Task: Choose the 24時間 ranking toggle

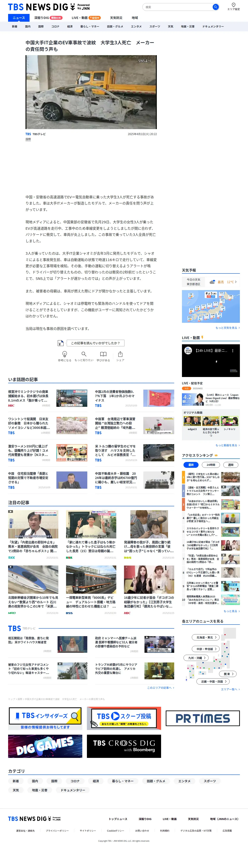Action: (211, 465)
